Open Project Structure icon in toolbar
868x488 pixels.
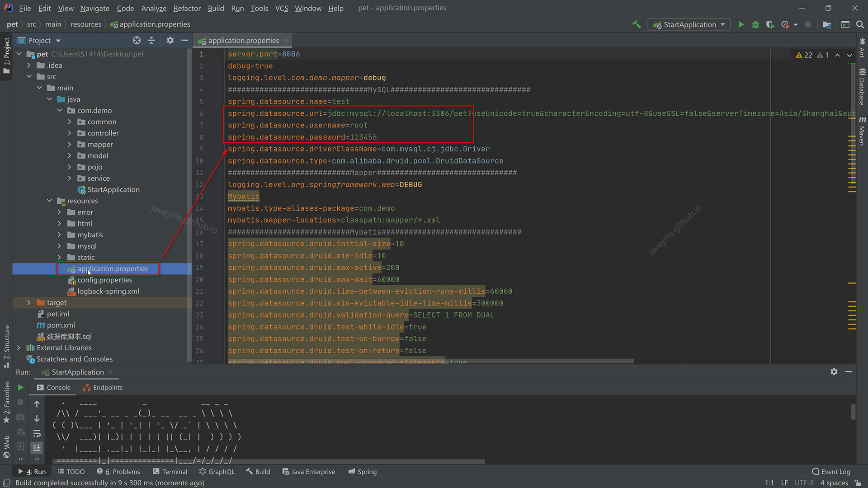click(x=827, y=24)
